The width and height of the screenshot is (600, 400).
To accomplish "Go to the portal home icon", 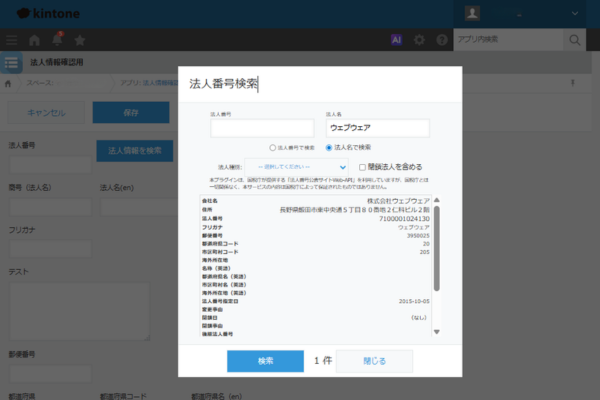I will 35,40.
